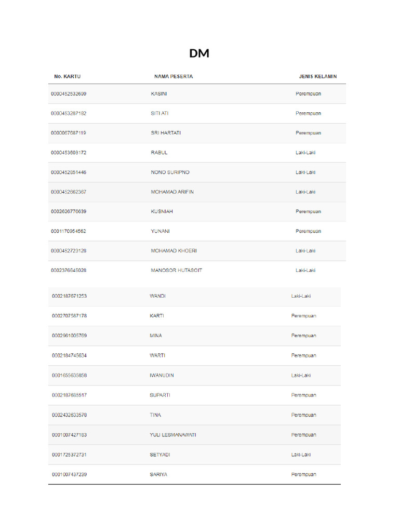Click the No. KARTU column header

click(68, 76)
